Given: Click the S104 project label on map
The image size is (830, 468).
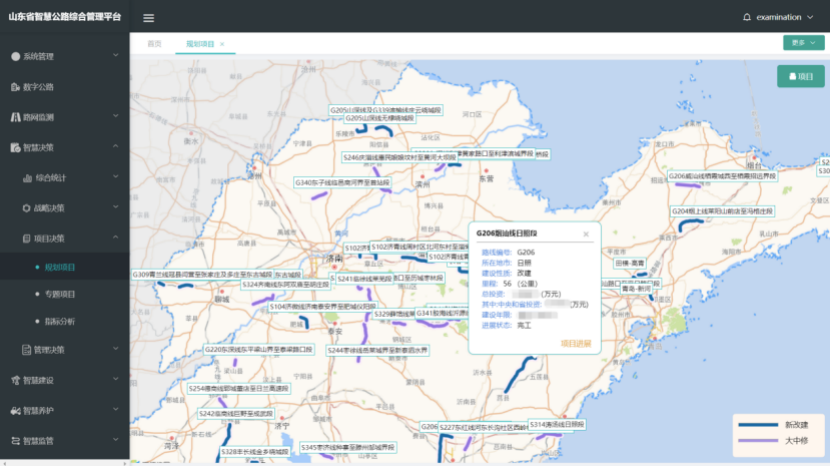Looking at the screenshot, I should click(x=322, y=307).
